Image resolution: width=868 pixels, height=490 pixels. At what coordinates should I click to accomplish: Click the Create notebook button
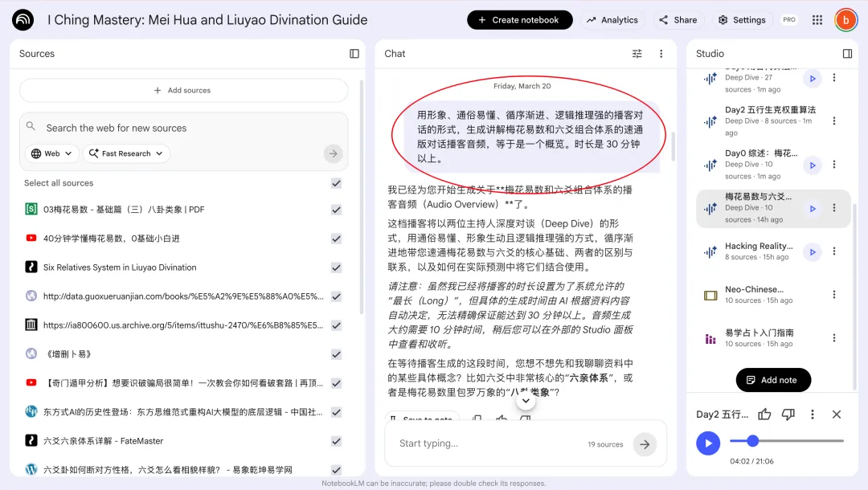pos(519,20)
